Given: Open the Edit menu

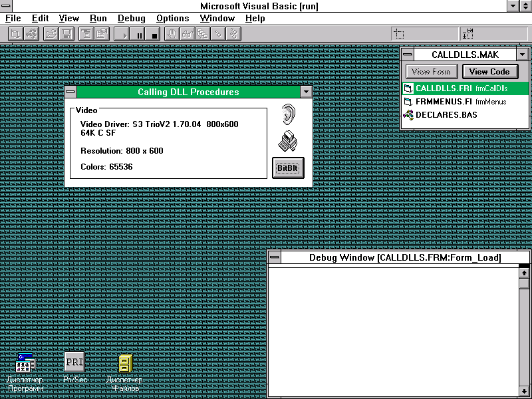Looking at the screenshot, I should click(x=40, y=19).
